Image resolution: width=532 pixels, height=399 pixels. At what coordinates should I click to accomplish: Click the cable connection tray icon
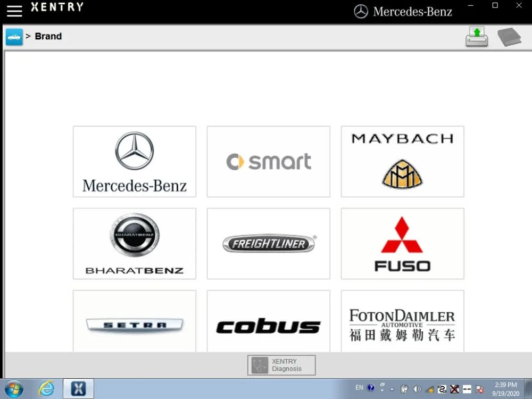tap(442, 389)
